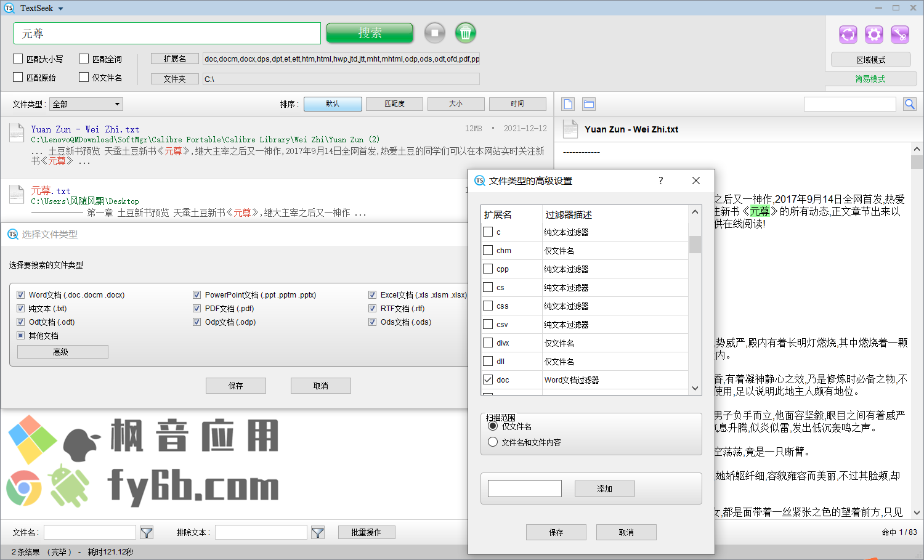
Task: Click the question mark help in 文件类型的高级设置 dialog
Action: tap(661, 181)
